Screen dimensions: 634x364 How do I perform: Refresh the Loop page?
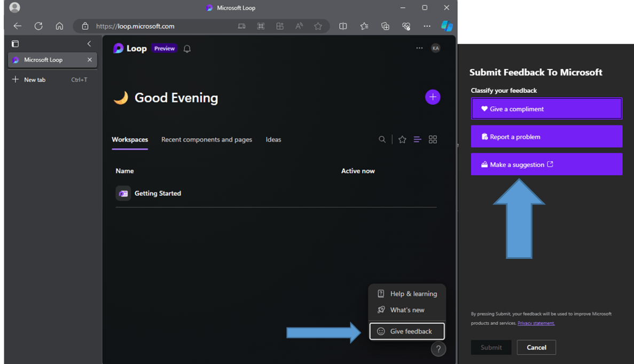(38, 26)
